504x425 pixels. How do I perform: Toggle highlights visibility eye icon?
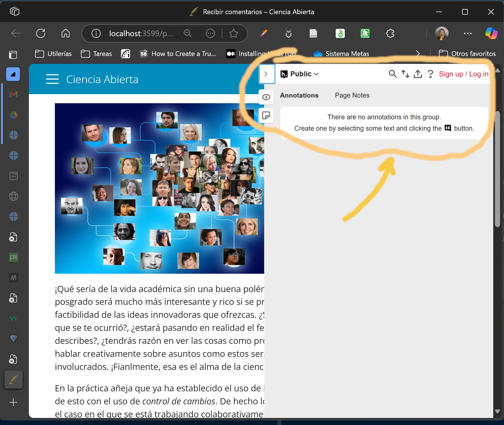(x=266, y=97)
